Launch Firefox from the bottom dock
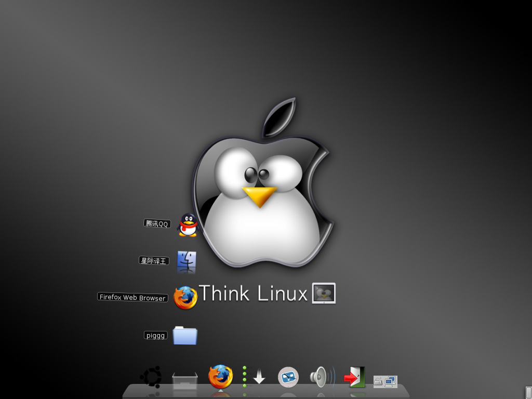The height and width of the screenshot is (399, 532). click(x=220, y=376)
